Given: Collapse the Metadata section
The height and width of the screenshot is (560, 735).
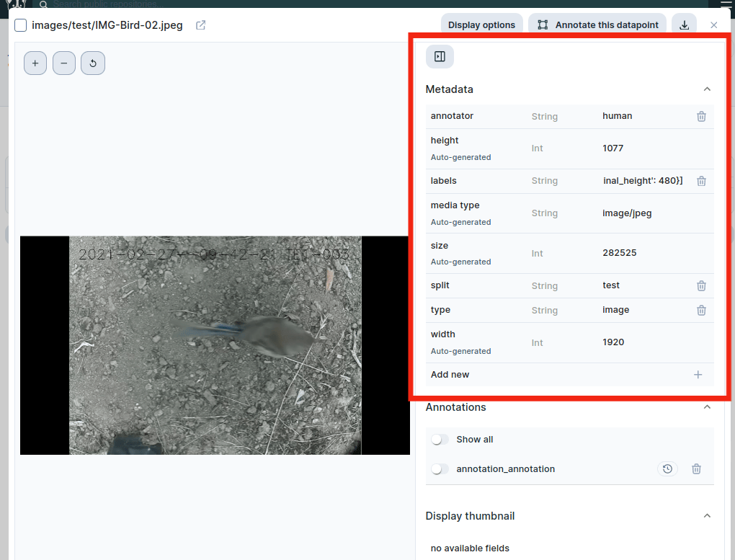Looking at the screenshot, I should pyautogui.click(x=707, y=89).
